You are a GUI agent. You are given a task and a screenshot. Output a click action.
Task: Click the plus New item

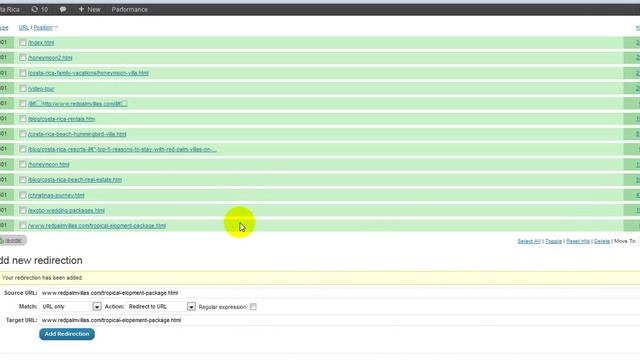(89, 9)
